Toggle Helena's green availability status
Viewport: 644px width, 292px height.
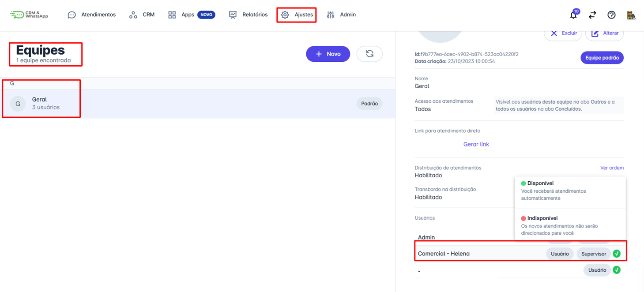coord(617,254)
